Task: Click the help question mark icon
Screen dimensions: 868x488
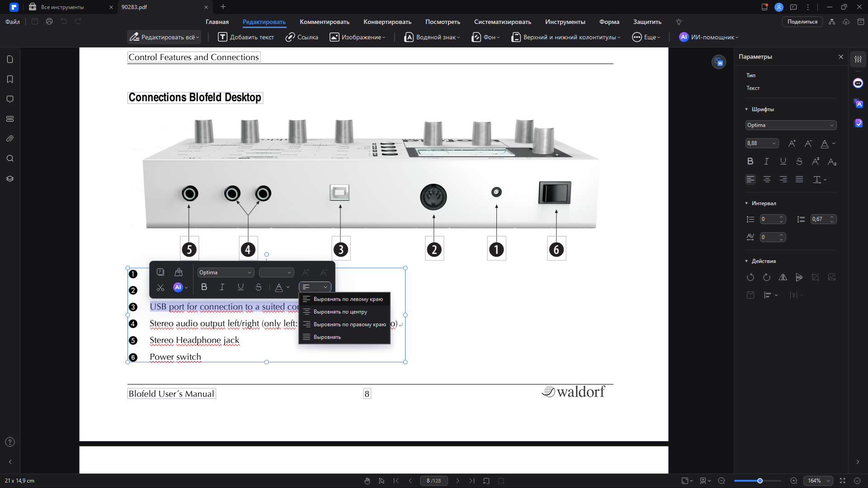Action: [x=10, y=442]
